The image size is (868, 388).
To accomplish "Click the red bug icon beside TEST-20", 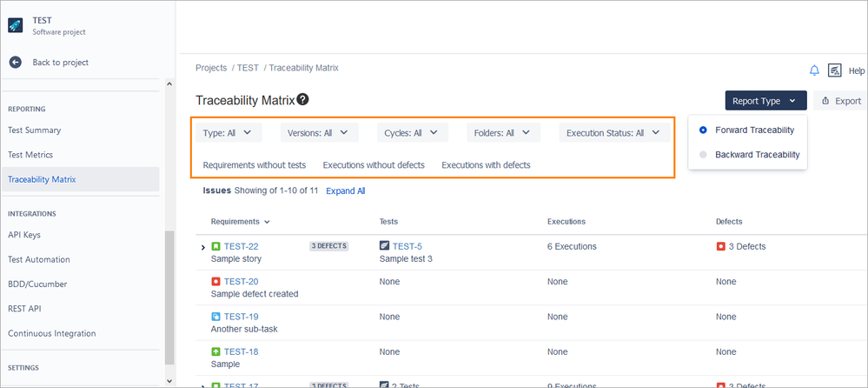I will (215, 282).
